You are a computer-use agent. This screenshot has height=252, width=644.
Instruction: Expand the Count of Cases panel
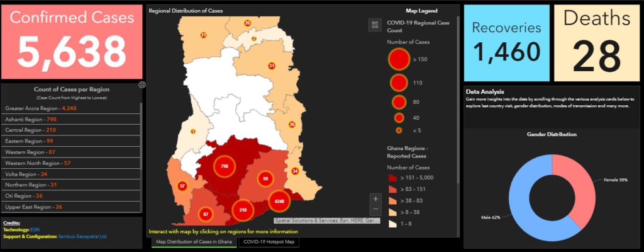(x=142, y=85)
